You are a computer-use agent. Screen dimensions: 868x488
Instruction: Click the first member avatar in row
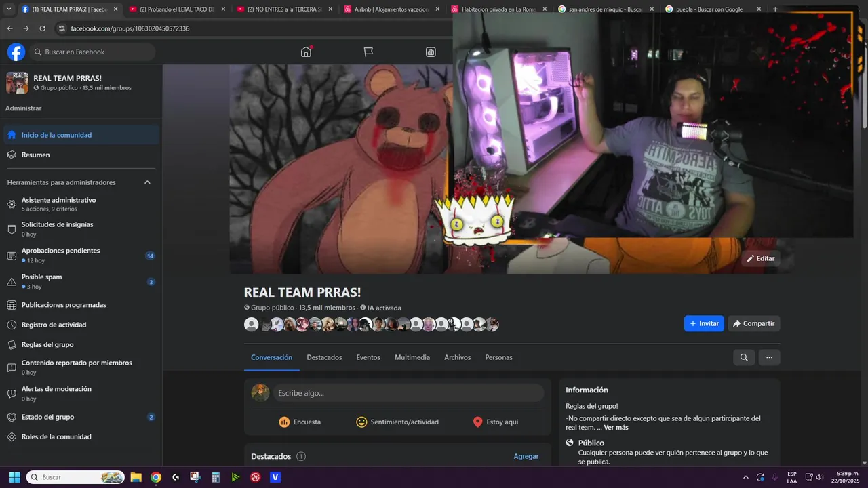[x=251, y=325]
